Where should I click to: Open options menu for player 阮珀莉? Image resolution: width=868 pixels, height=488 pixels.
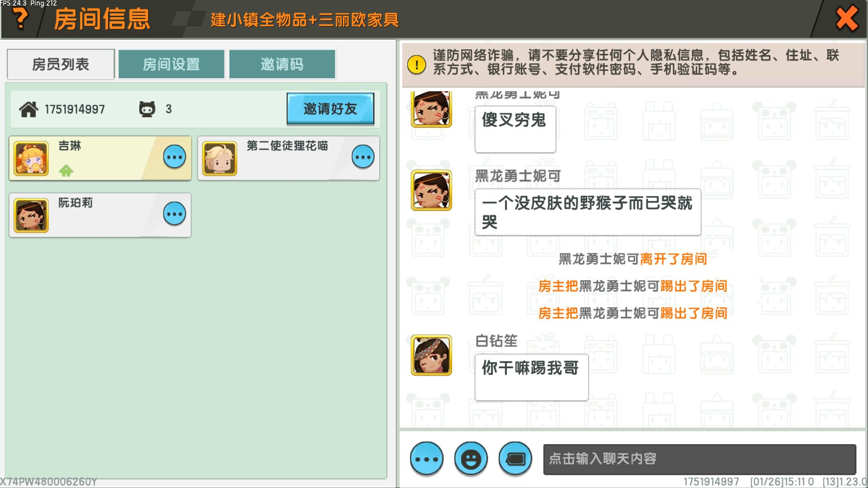pos(175,214)
